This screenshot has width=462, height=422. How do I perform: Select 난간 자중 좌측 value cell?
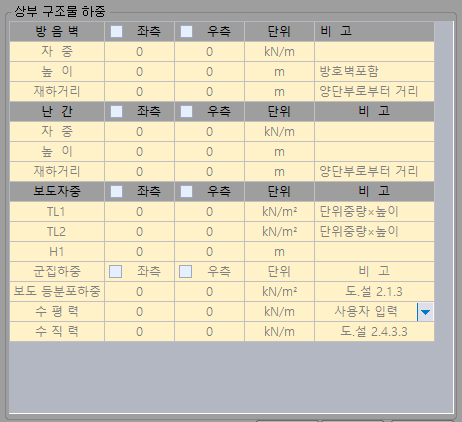(x=139, y=132)
